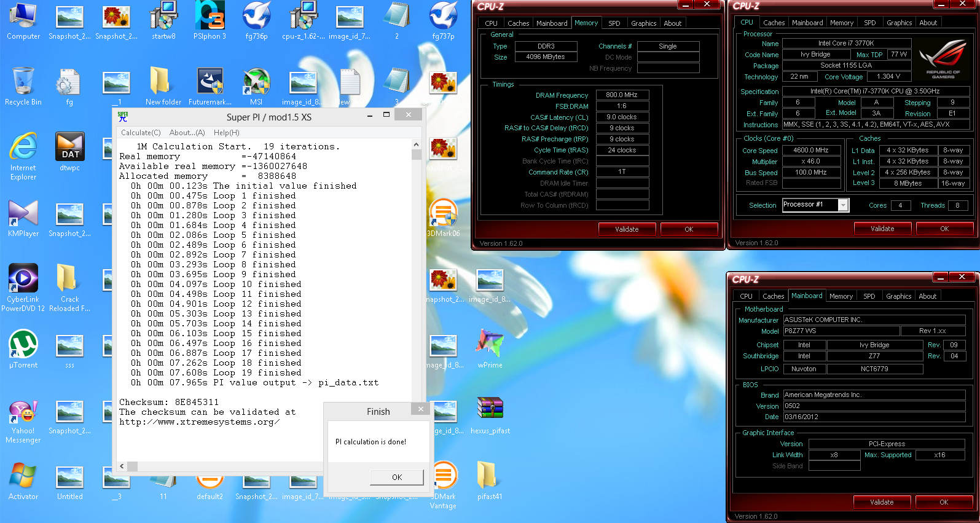This screenshot has width=980, height=523.
Task: Launch the wPrime desktop icon
Action: pyautogui.click(x=490, y=349)
